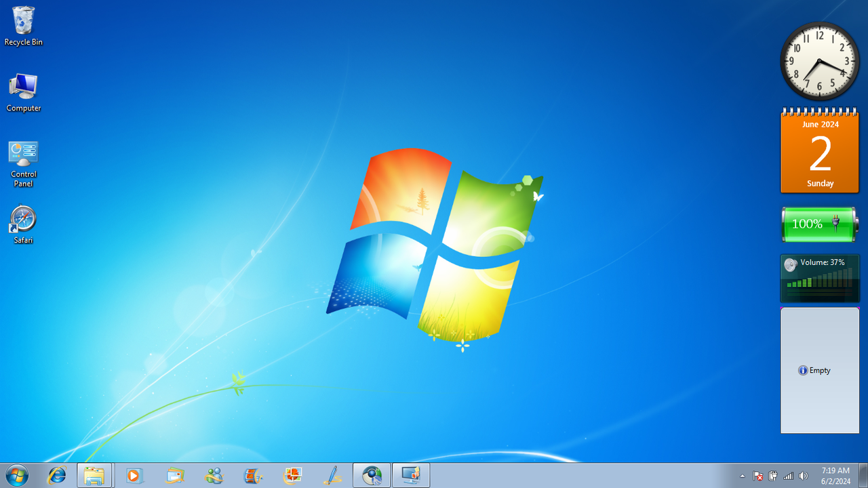Switch to the running monitor app in the taskbar

(411, 476)
